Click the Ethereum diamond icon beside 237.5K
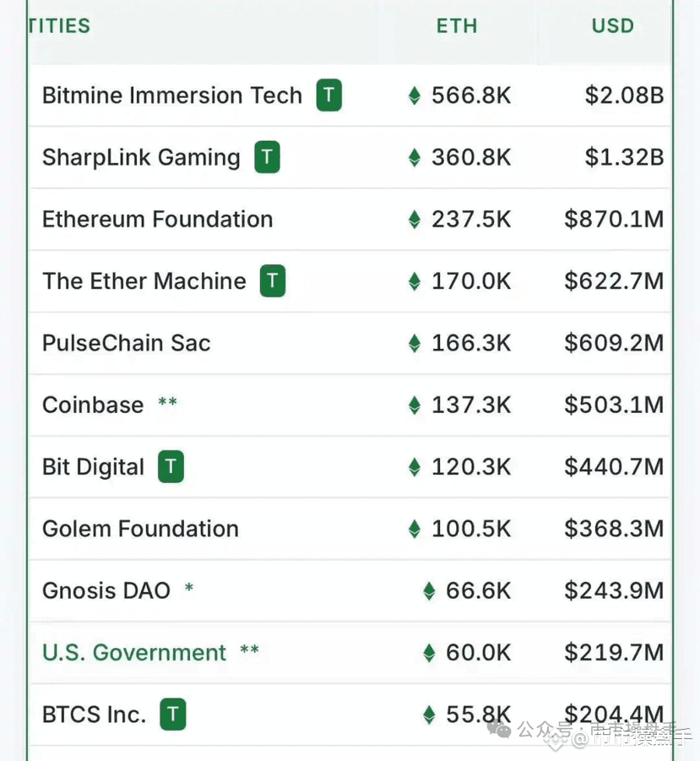The width and height of the screenshot is (700, 761). coord(415,219)
